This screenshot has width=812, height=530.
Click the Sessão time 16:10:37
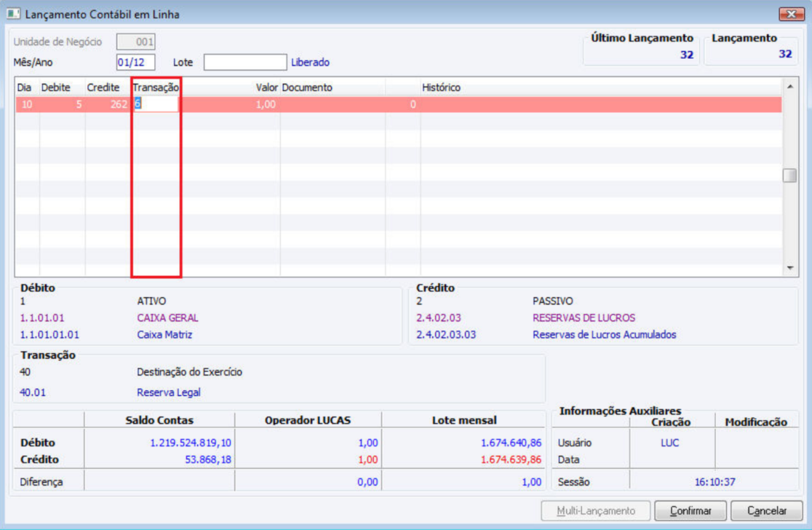[715, 483]
